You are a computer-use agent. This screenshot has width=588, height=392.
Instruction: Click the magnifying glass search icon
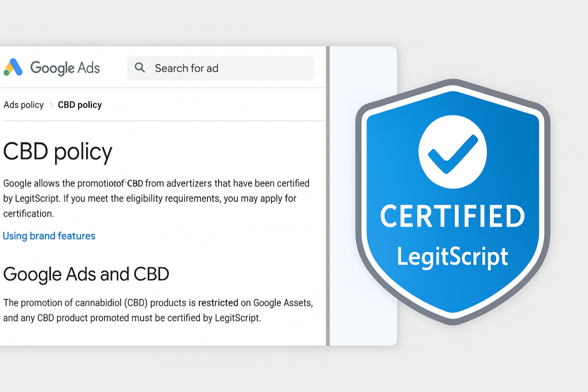(x=140, y=68)
